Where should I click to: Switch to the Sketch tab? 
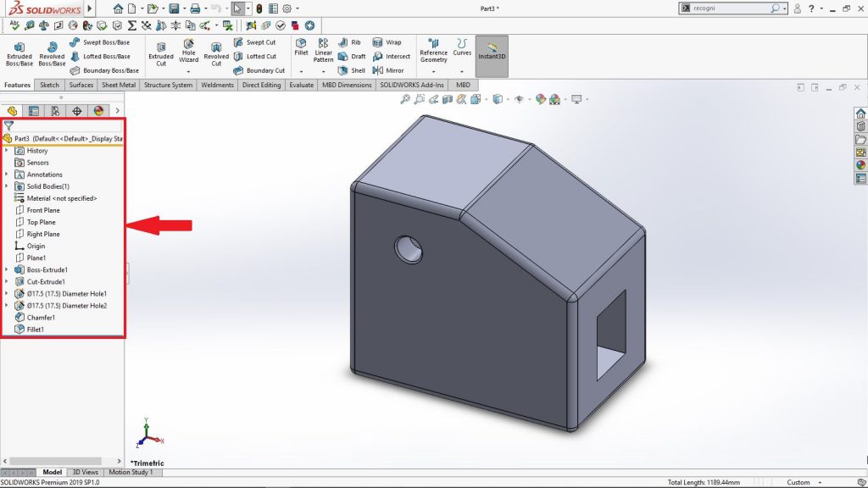49,86
